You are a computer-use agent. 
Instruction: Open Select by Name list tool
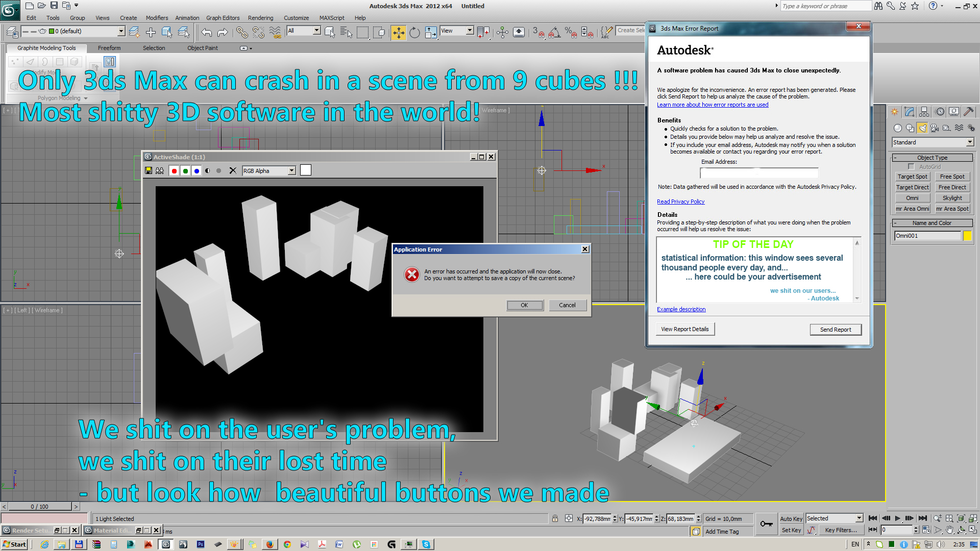[346, 33]
